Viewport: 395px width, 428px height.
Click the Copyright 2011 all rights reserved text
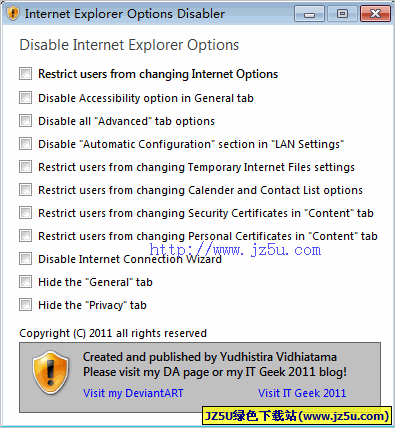coord(113,333)
